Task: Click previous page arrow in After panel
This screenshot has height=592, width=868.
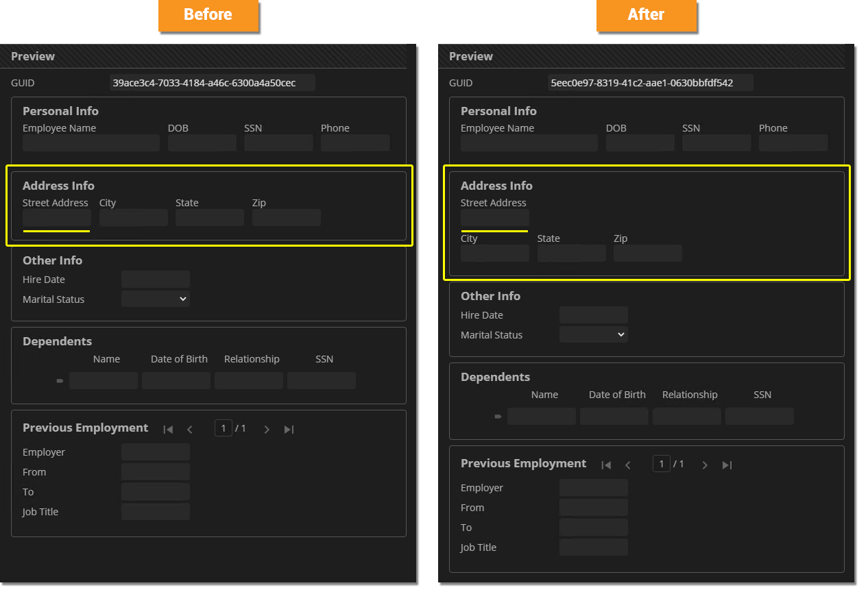Action: (x=628, y=465)
